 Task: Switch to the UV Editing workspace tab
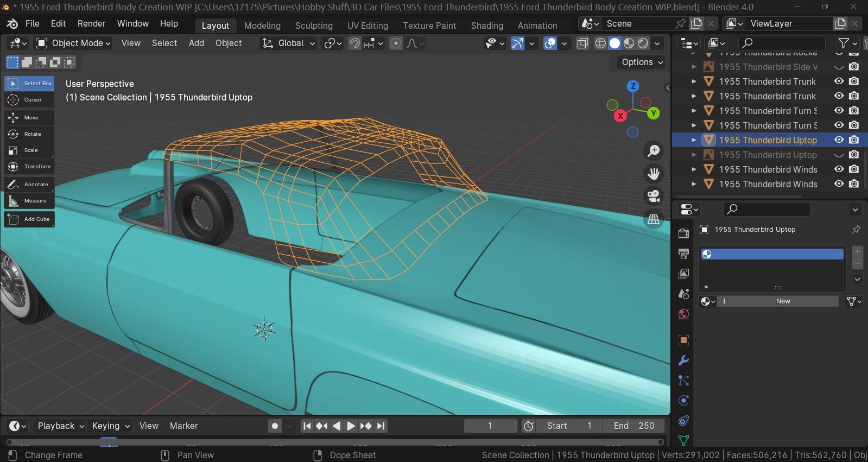(x=368, y=26)
